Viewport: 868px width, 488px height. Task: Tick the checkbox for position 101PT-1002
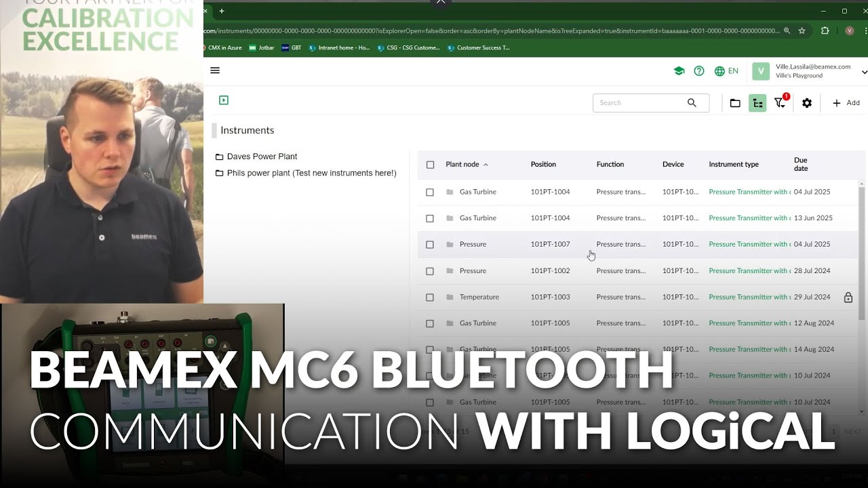click(x=430, y=271)
